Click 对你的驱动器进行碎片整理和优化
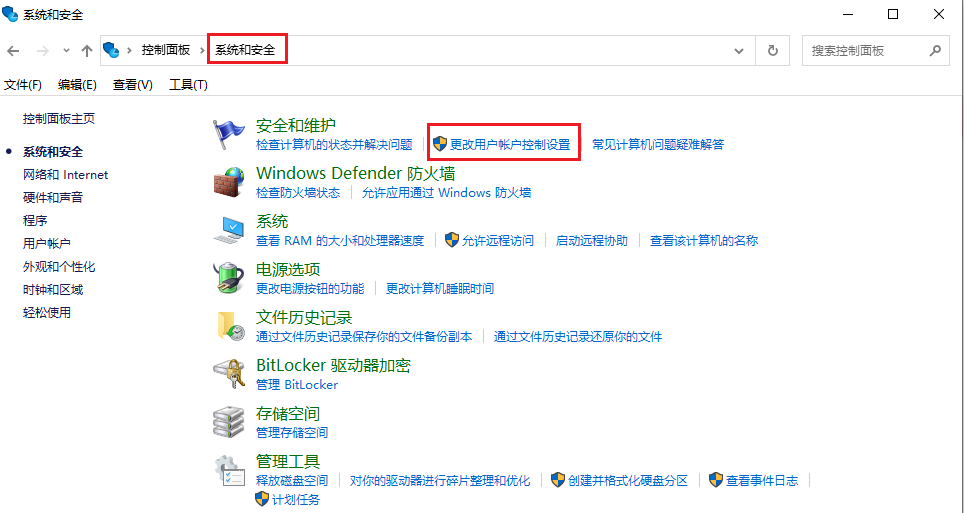This screenshot has width=964, height=513. click(440, 480)
